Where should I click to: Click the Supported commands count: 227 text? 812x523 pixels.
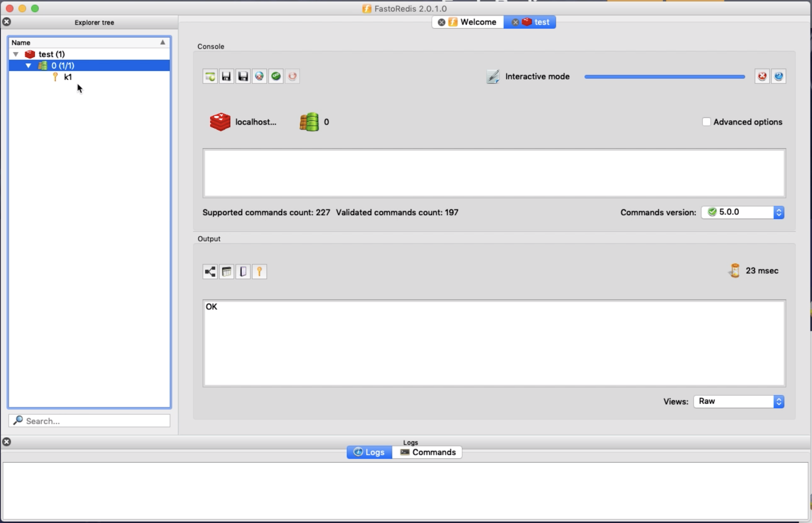tap(266, 212)
